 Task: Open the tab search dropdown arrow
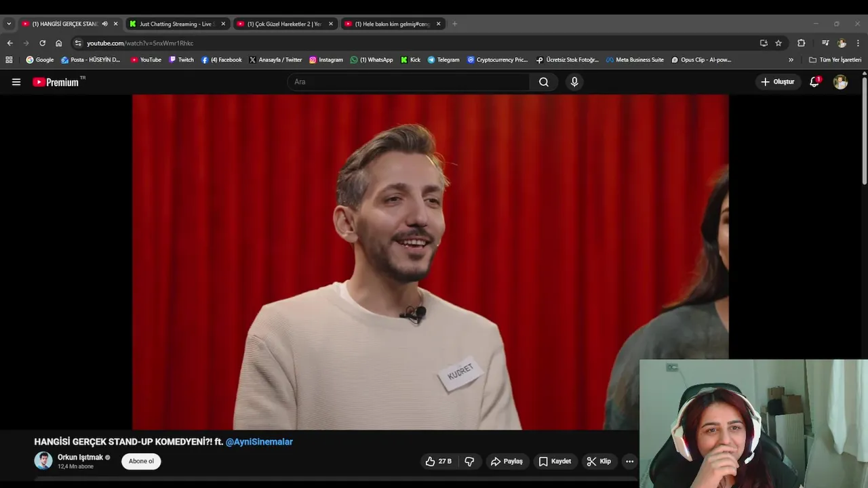click(x=9, y=24)
